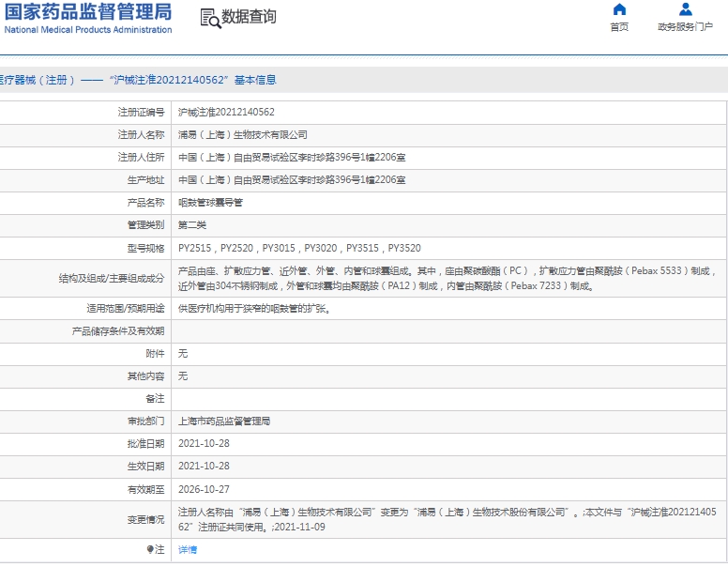Open the 首页 home icon
728x567 pixels.
619,9
